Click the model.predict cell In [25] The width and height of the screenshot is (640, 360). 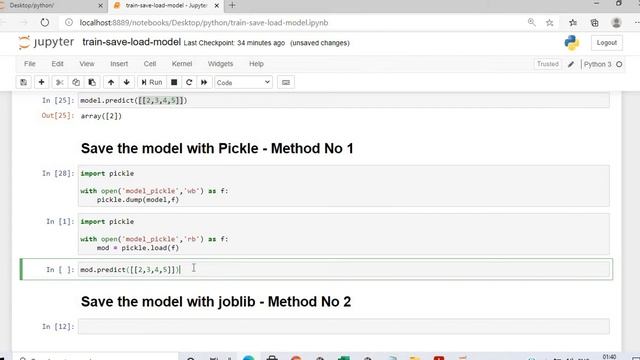click(x=344, y=100)
